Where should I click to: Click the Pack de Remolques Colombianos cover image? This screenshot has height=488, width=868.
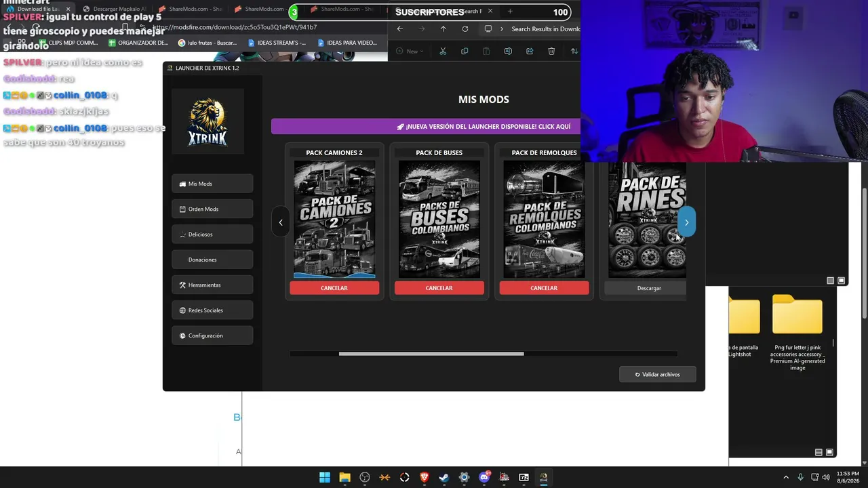pos(544,220)
